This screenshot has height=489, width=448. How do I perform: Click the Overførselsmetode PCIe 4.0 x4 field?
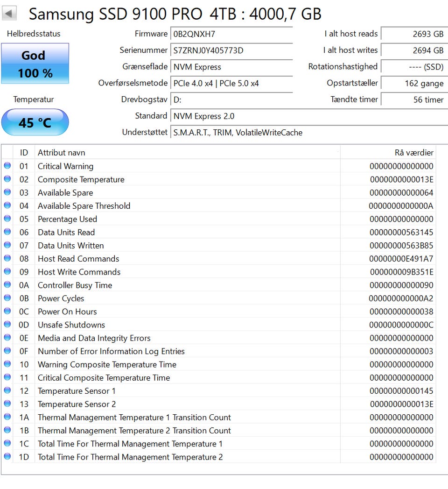pos(231,83)
